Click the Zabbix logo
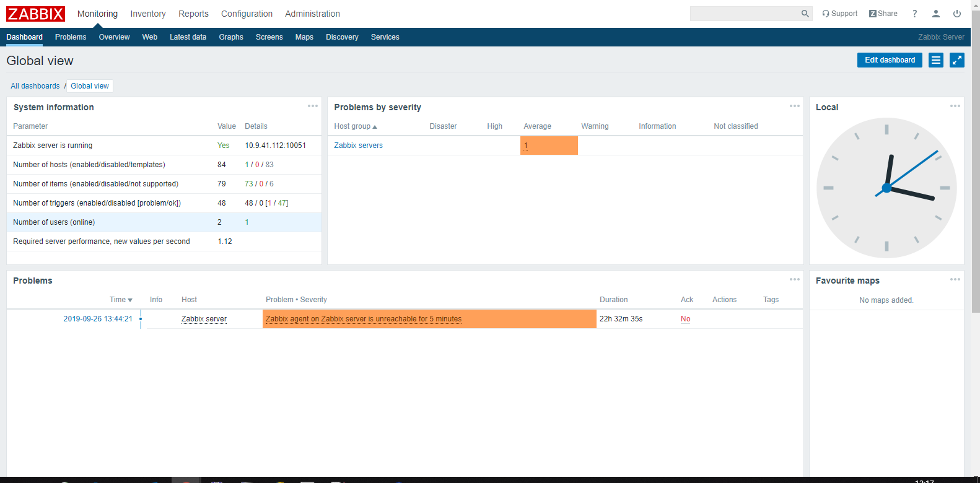Image resolution: width=980 pixels, height=483 pixels. 35,14
